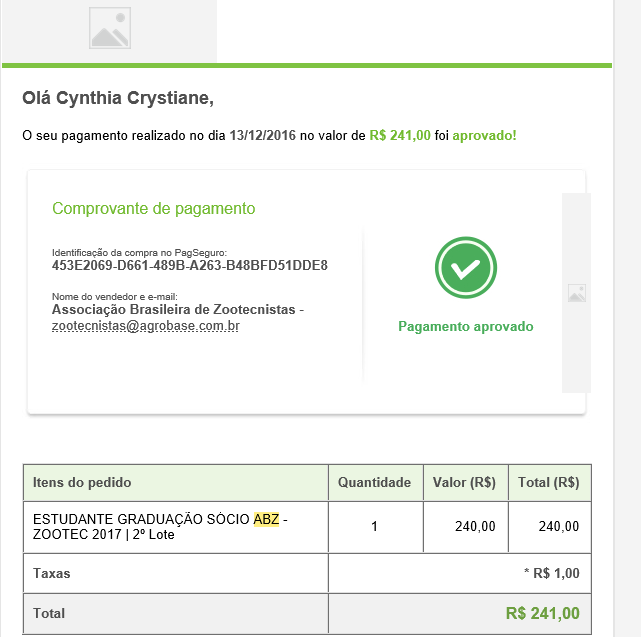Viewport: 641px width, 637px height.
Task: Click the green R$ 241,00 in Total row
Action: pyautogui.click(x=542, y=613)
